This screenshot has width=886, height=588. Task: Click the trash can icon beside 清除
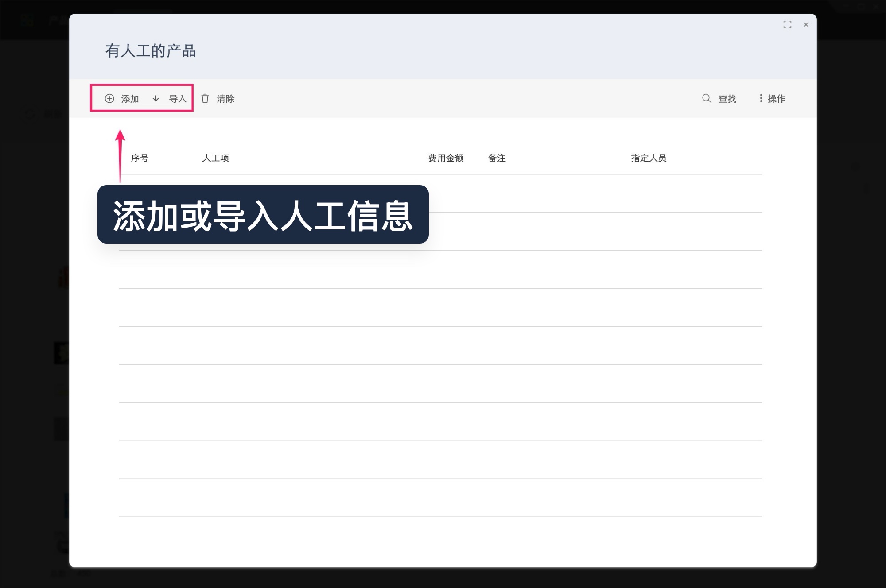[x=205, y=99]
